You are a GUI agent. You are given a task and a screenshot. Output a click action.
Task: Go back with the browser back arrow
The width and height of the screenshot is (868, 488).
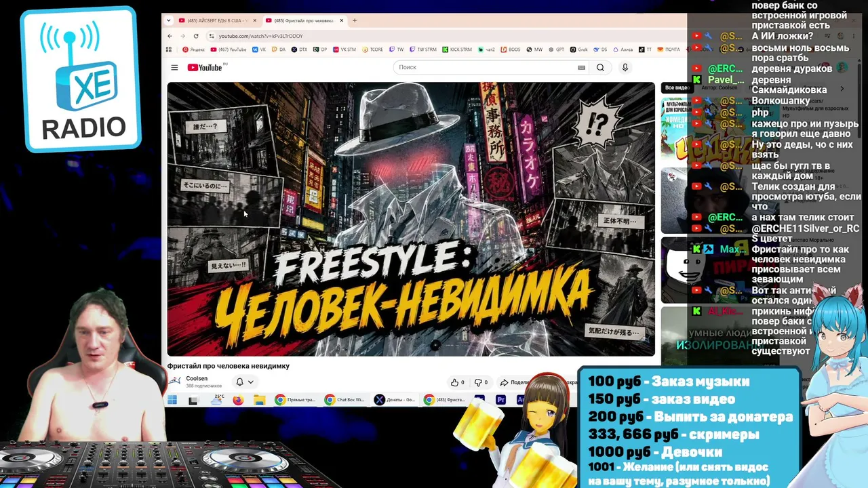click(x=170, y=36)
